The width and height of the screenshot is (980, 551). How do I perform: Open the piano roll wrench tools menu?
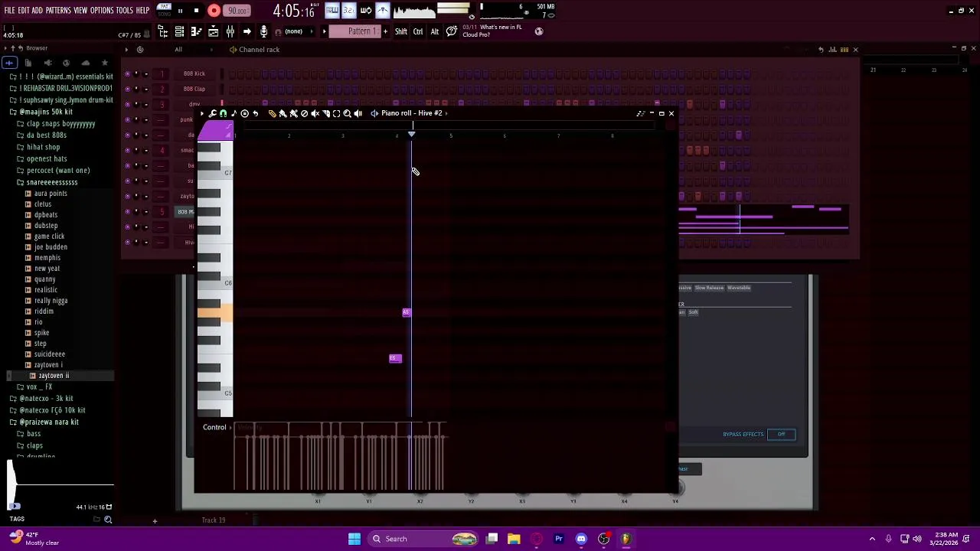click(x=212, y=113)
